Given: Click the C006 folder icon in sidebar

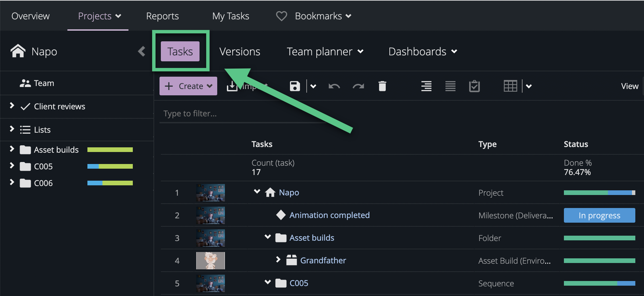Looking at the screenshot, I should [x=25, y=183].
